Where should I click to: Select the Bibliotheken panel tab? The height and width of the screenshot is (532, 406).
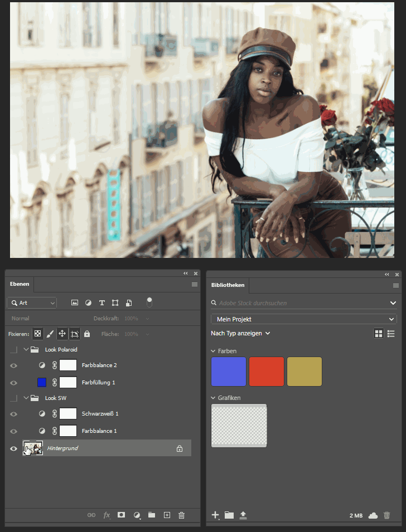coord(228,285)
